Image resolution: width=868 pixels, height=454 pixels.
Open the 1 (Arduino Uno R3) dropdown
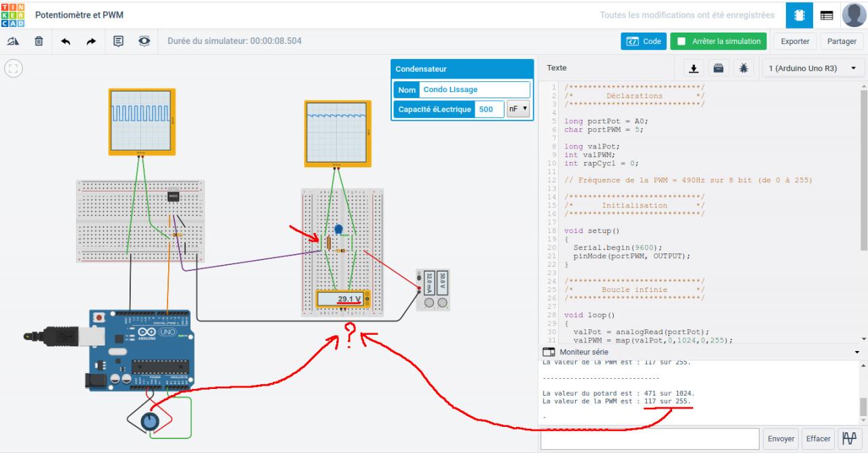(812, 68)
